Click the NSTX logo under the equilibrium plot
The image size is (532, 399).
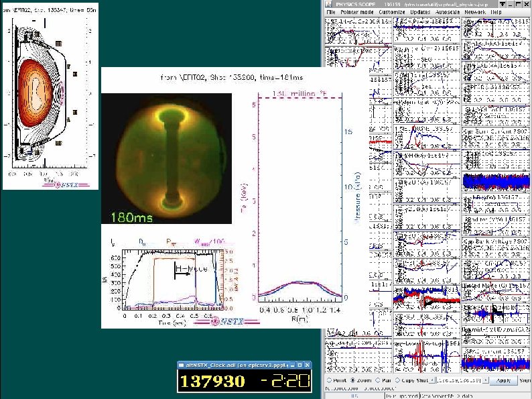[x=66, y=185]
